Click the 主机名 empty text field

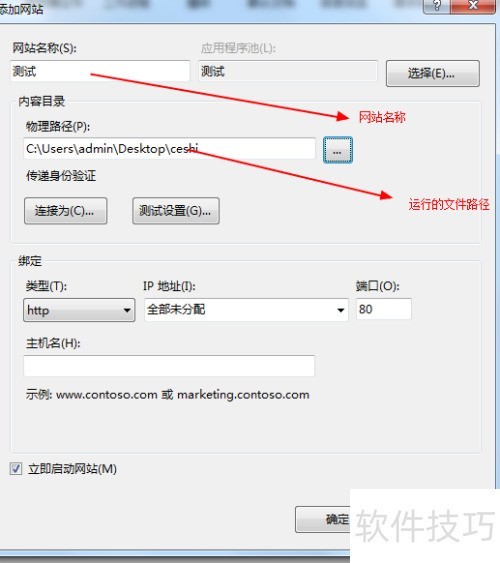click(x=169, y=366)
